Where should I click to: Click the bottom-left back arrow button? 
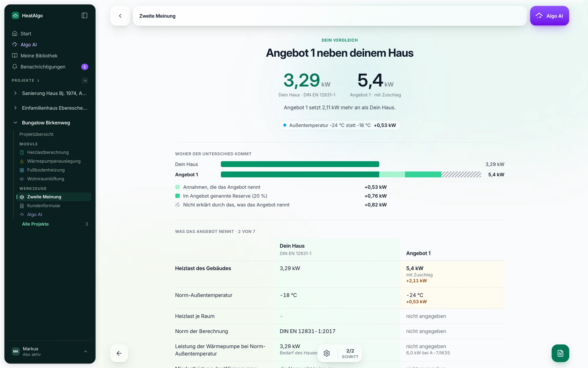[x=119, y=353]
